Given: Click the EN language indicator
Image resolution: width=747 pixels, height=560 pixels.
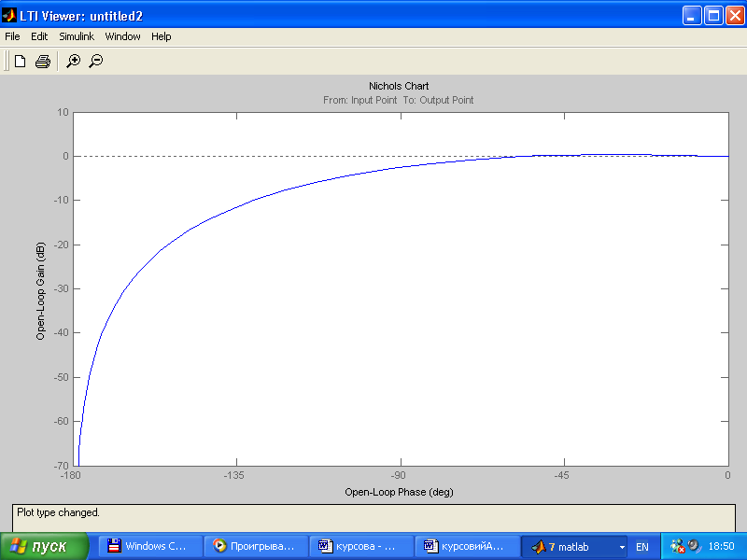Looking at the screenshot, I should pyautogui.click(x=641, y=547).
